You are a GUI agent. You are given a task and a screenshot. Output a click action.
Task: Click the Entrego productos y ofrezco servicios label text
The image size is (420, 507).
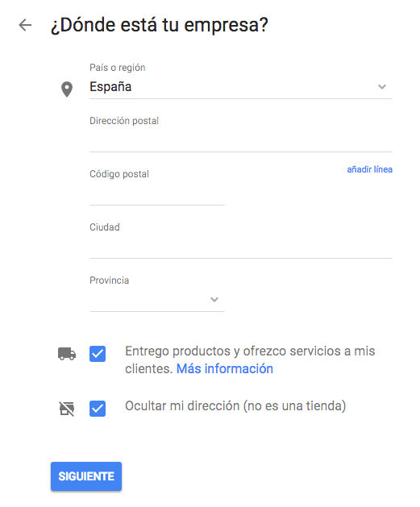tap(250, 359)
